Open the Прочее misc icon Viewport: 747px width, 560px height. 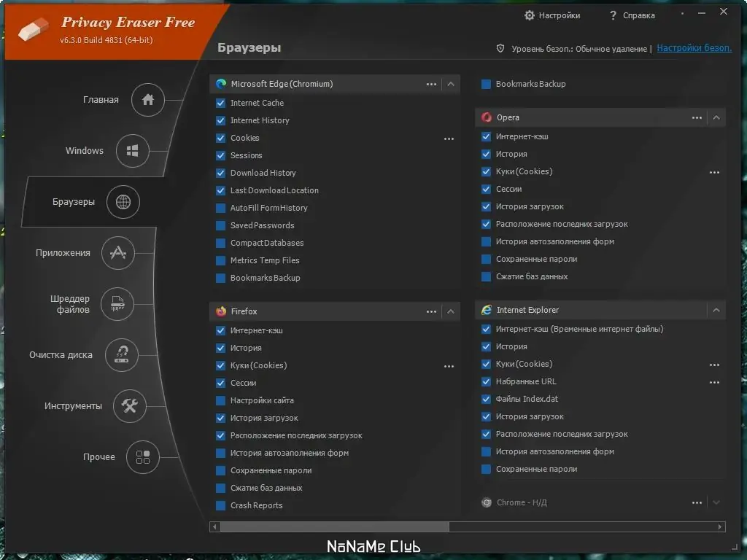click(x=143, y=457)
